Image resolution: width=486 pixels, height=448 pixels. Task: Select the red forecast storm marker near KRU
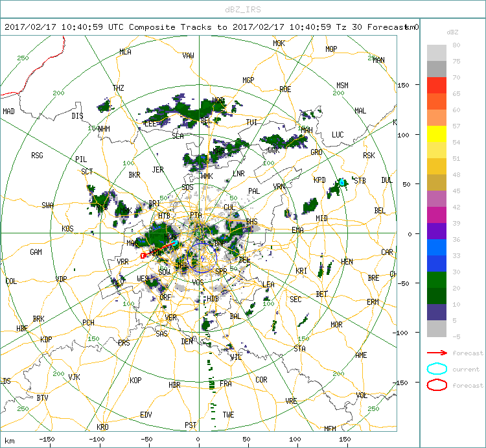click(x=143, y=256)
